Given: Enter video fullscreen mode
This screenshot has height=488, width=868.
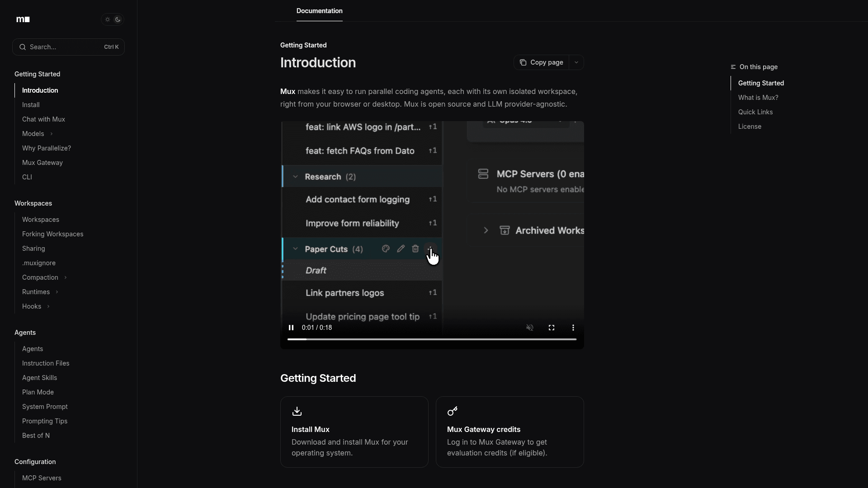Looking at the screenshot, I should tap(552, 328).
